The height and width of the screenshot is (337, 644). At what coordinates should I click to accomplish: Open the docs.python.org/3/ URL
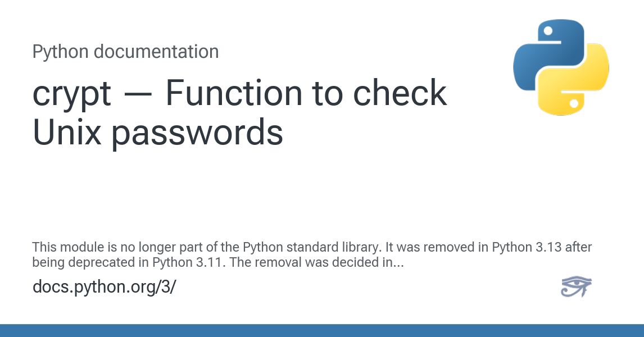pos(104,287)
